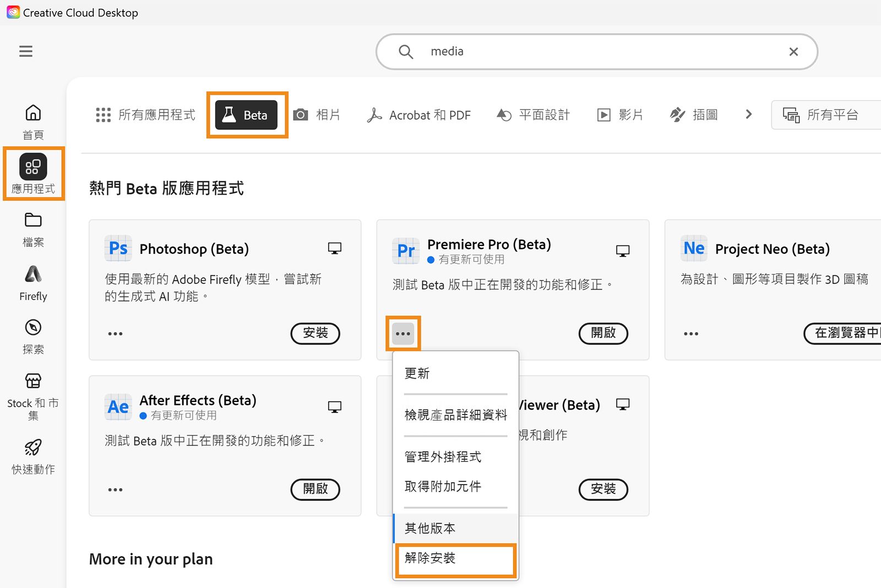Screen dimensions: 881x588
Task: Open the 所有平台 platform dropdown
Action: click(826, 115)
